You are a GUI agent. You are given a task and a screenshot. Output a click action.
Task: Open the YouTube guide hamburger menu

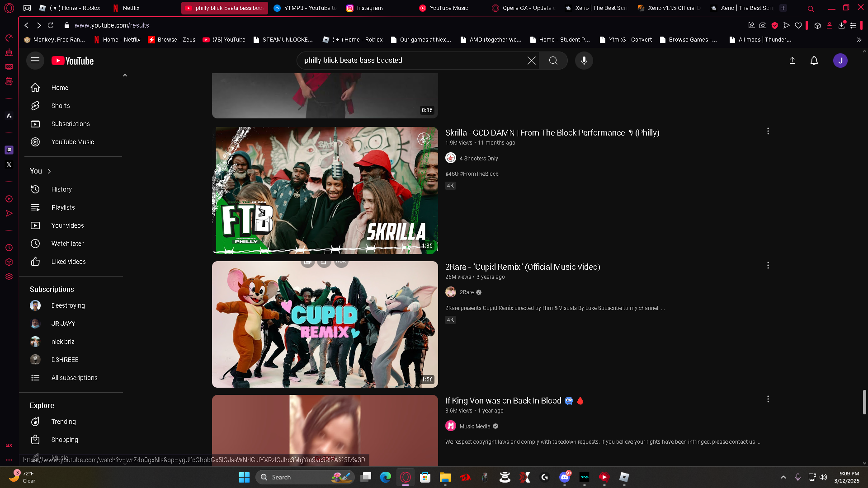(35, 61)
